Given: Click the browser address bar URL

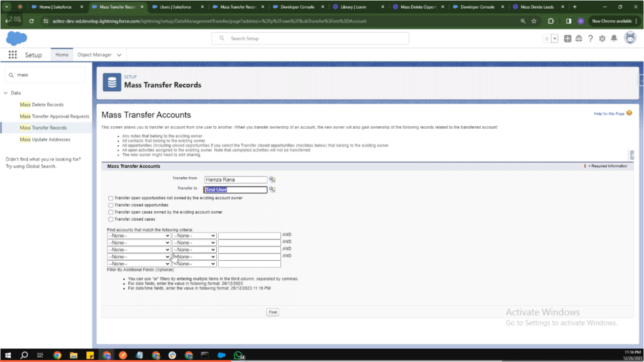Looking at the screenshot, I should point(209,21).
